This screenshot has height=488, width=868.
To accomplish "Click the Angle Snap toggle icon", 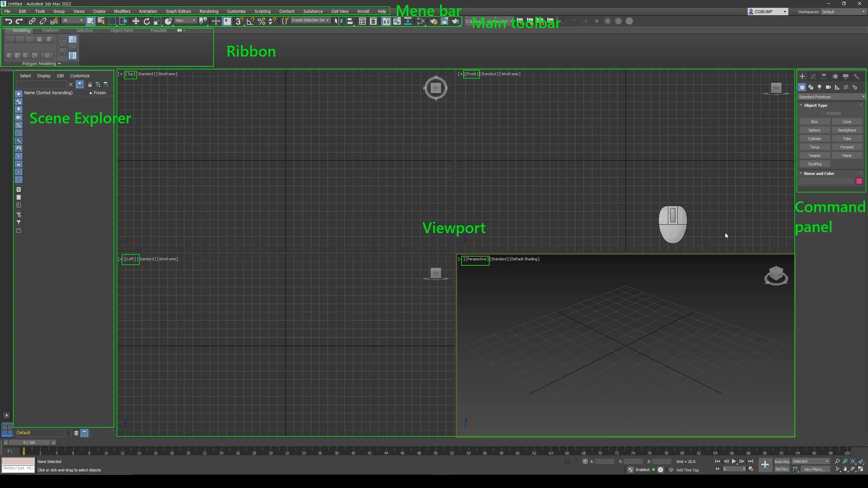I will click(x=250, y=21).
